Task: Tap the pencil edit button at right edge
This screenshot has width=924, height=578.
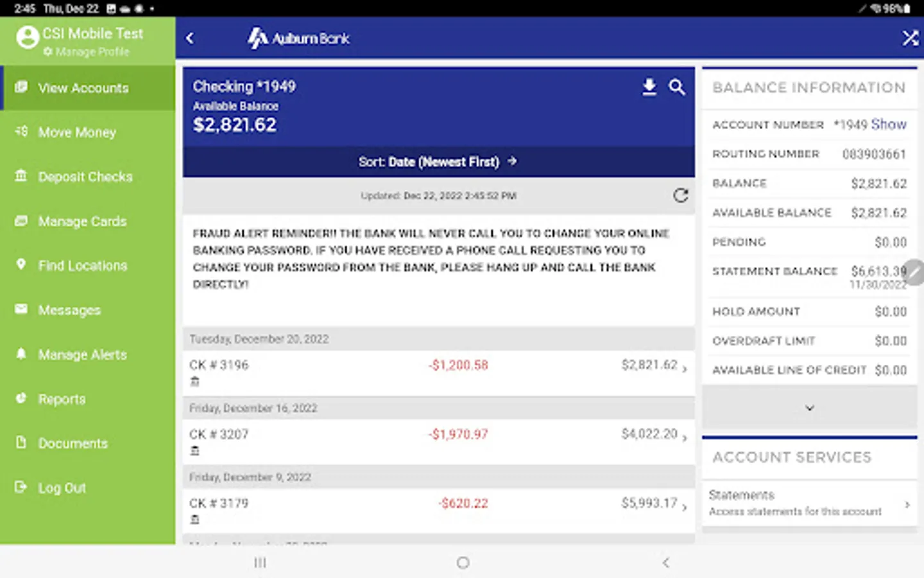Action: [x=915, y=272]
